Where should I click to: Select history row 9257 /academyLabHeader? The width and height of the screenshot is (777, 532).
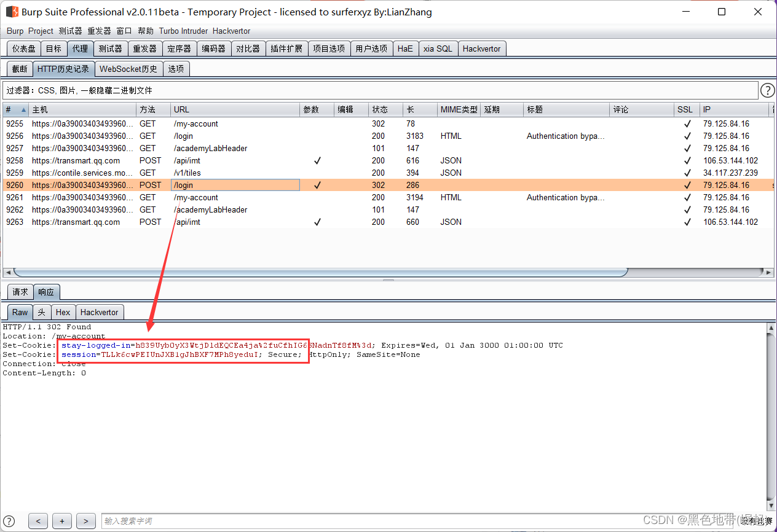pyautogui.click(x=388, y=148)
